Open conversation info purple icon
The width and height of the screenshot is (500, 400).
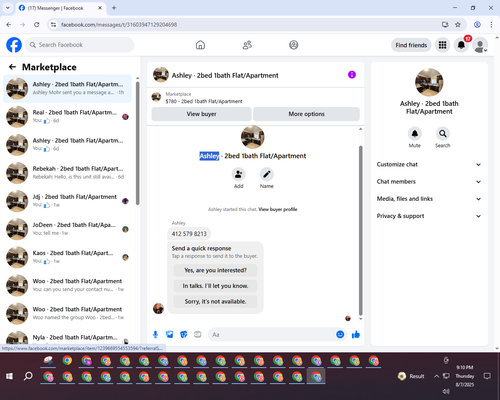(352, 75)
